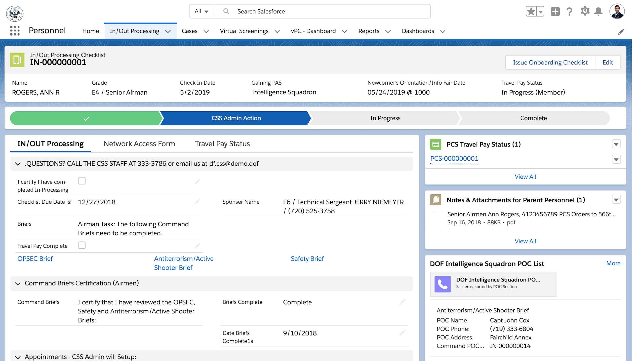Screen dimensions: 644x361
Task: Open PCS Travel Pay Status actions dropdown
Action: click(616, 144)
